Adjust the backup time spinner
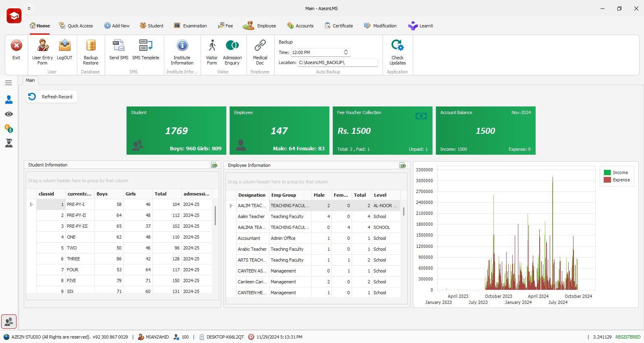Screen dimensions: 644x343 click(346, 52)
